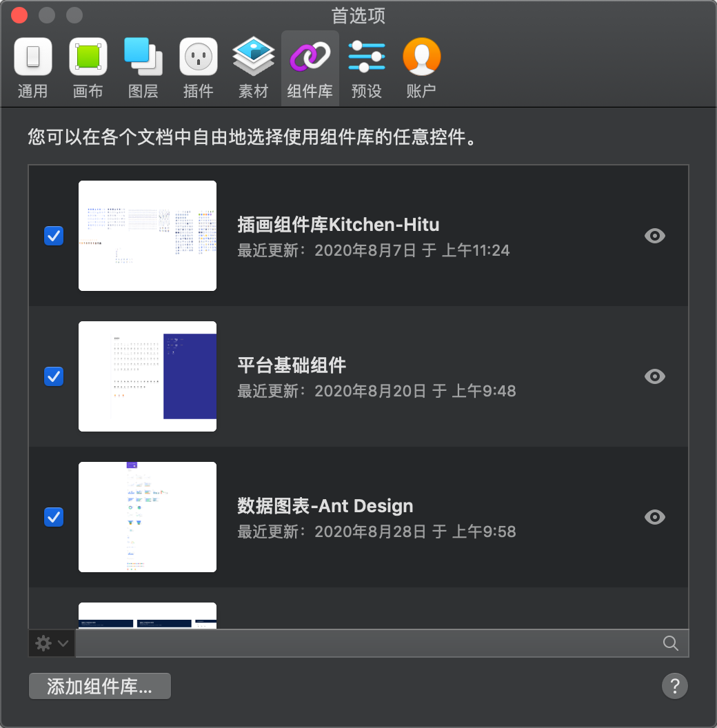Open the 画布 canvas preferences pane
Viewport: 717px width, 728px height.
point(88,68)
